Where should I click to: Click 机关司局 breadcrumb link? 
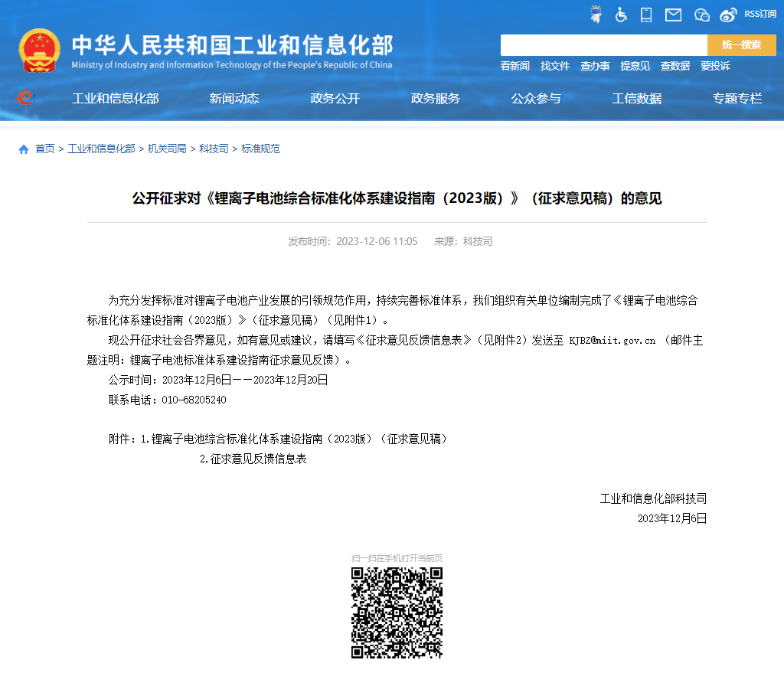coord(167,149)
